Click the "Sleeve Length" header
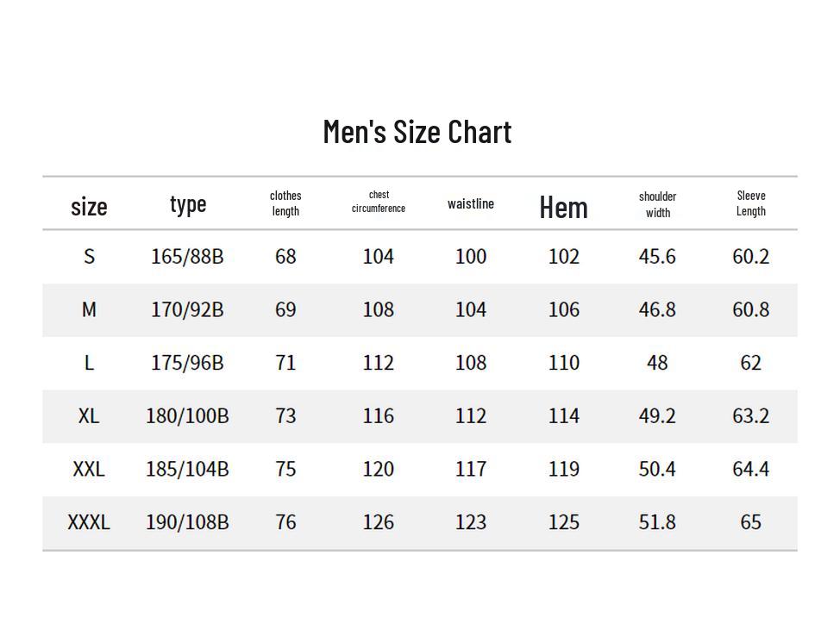 (750, 203)
